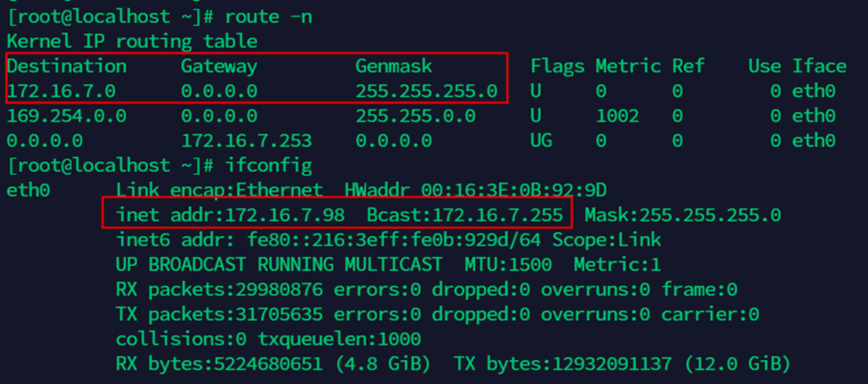Viewport: 868px width, 384px height.
Task: Select TX bytes:12932091137
Action: pos(563,364)
